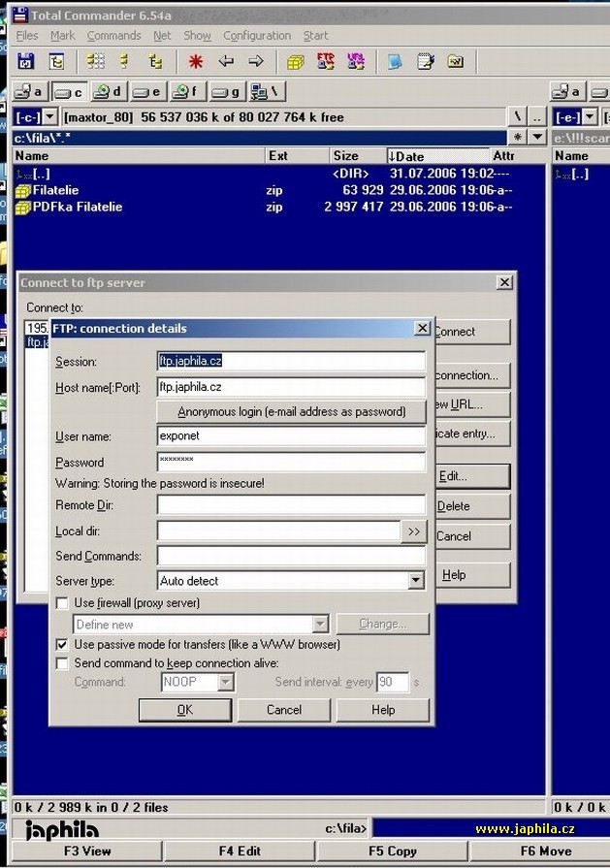Viewport: 610px width, 868px height.
Task: Click the Filatelie zip archive icon
Action: pyautogui.click(x=22, y=191)
